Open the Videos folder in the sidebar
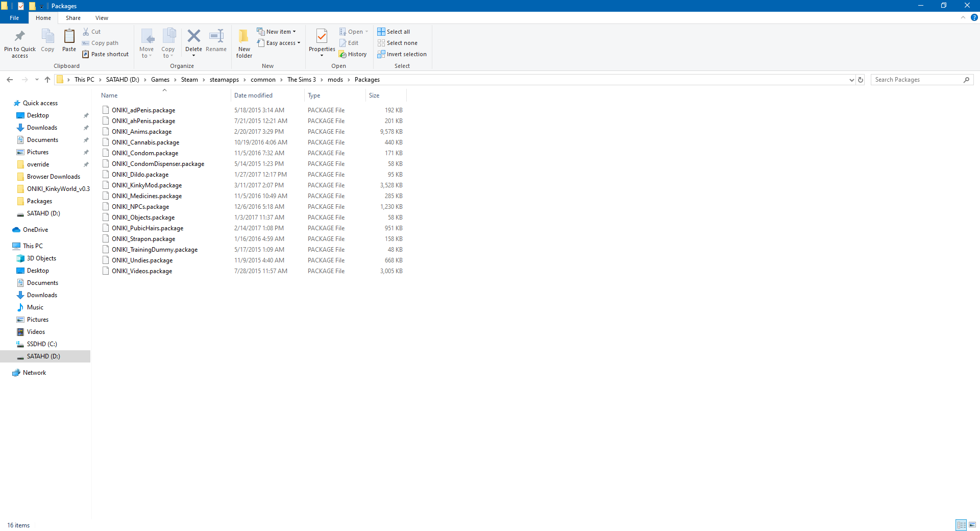The image size is (980, 531). tap(36, 332)
